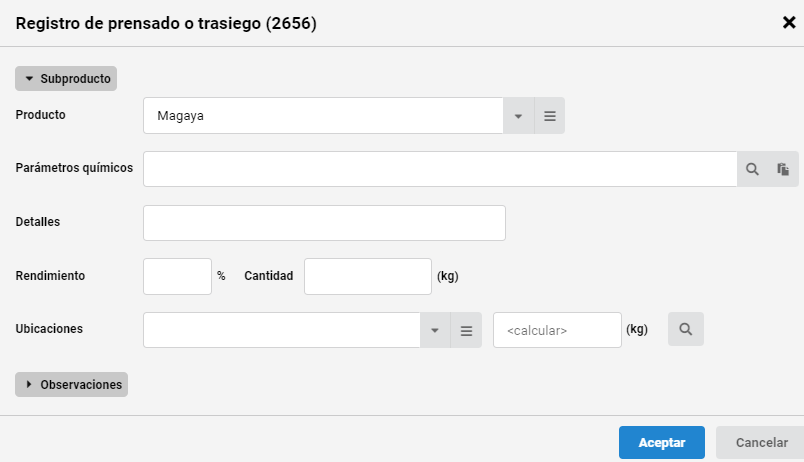Expand the Producto dropdown arrow
Image resolution: width=804 pixels, height=462 pixels.
point(518,116)
